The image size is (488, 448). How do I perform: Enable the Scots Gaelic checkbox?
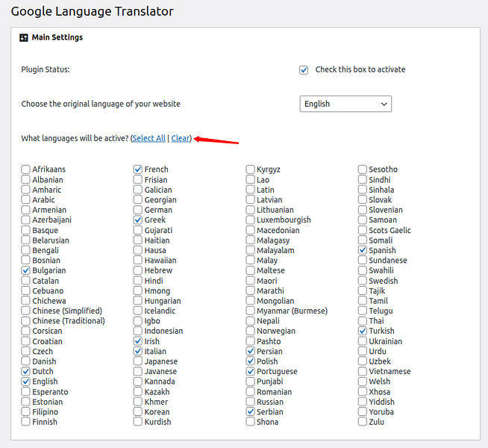pos(362,230)
